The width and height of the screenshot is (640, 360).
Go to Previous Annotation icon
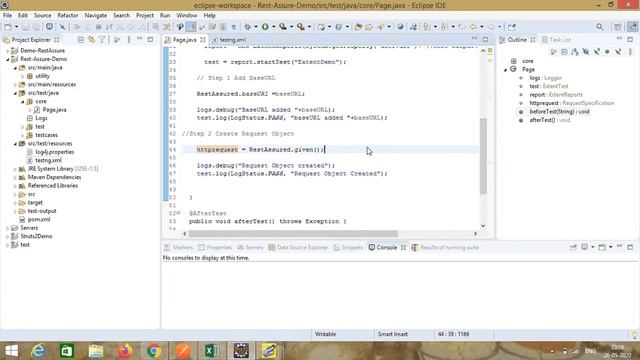[x=444, y=27]
